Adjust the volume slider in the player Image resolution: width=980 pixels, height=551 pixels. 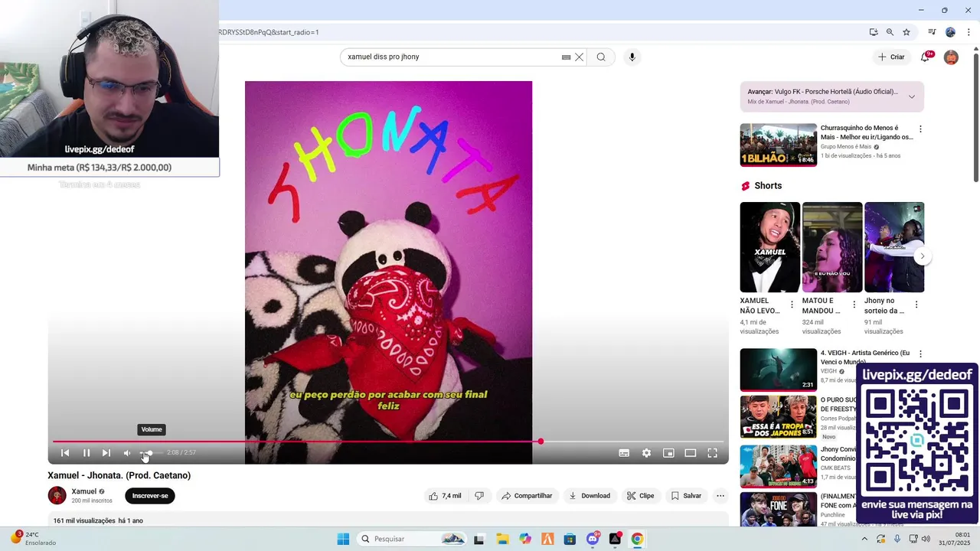(151, 453)
